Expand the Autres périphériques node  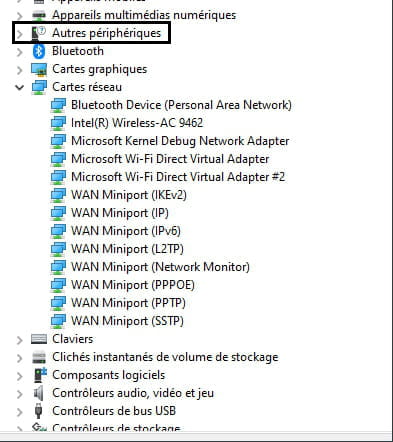click(20, 34)
